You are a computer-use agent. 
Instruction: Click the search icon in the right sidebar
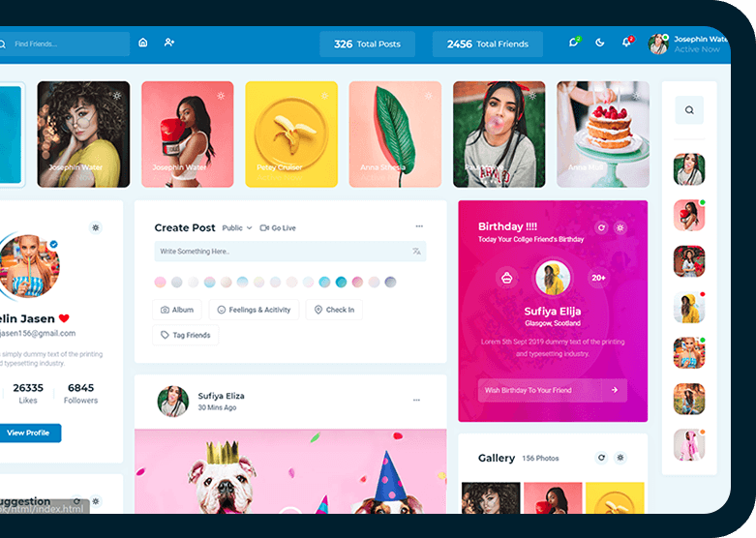689,110
